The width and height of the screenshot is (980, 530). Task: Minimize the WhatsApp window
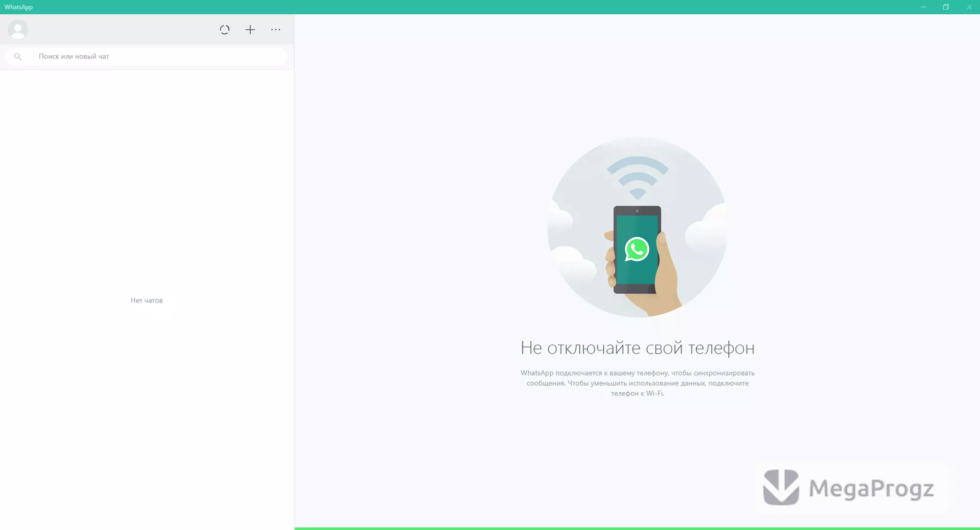pyautogui.click(x=923, y=7)
